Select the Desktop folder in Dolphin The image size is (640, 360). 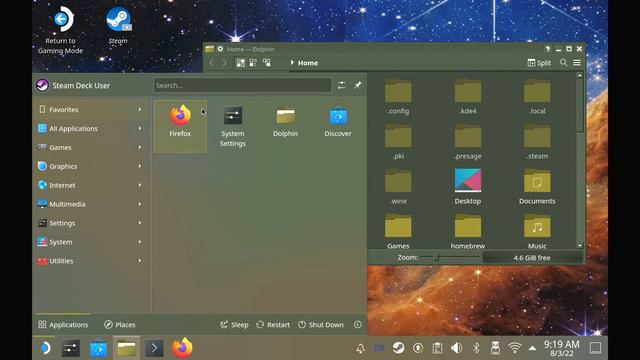tap(468, 187)
